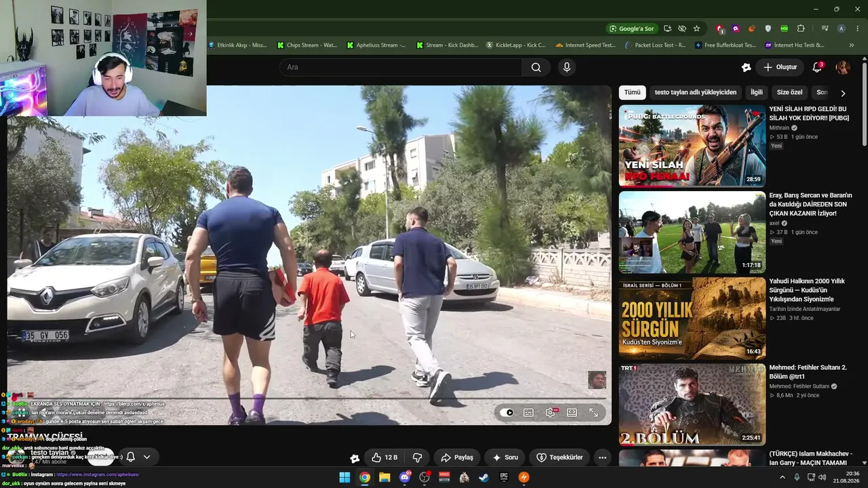Open Epic Games launcher from taskbar

[504, 477]
